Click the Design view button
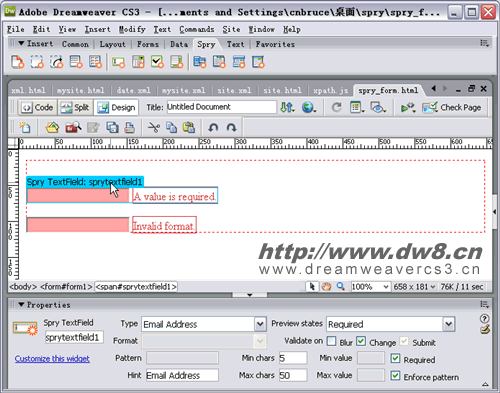 [116, 107]
